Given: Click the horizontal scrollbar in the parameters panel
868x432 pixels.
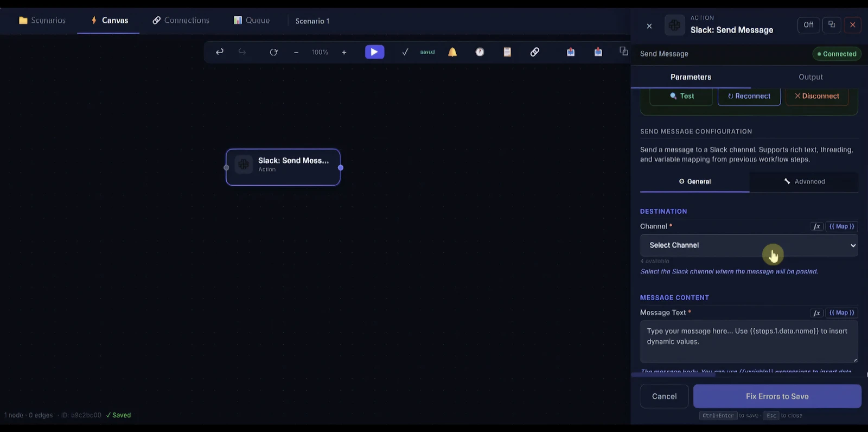Looking at the screenshot, I should tap(673, 374).
